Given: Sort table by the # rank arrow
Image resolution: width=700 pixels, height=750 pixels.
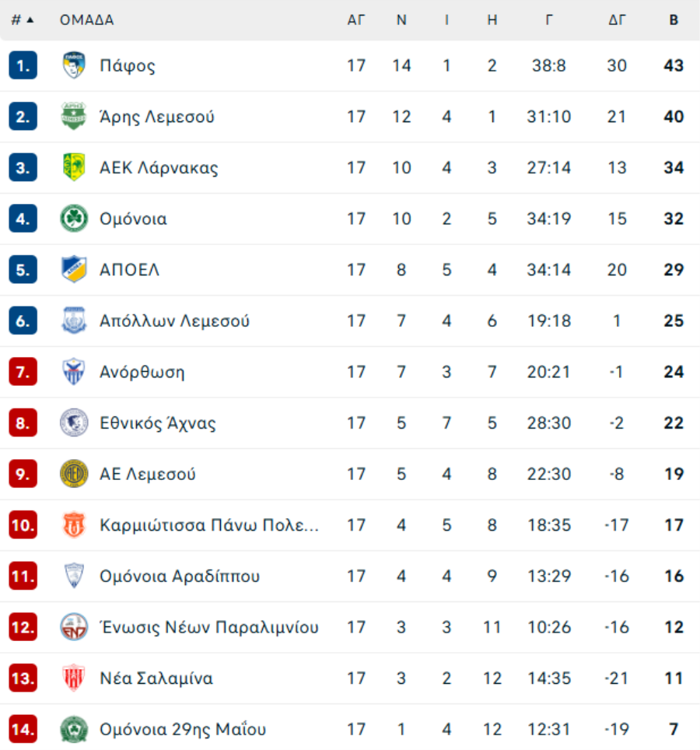Looking at the screenshot, I should click(30, 20).
